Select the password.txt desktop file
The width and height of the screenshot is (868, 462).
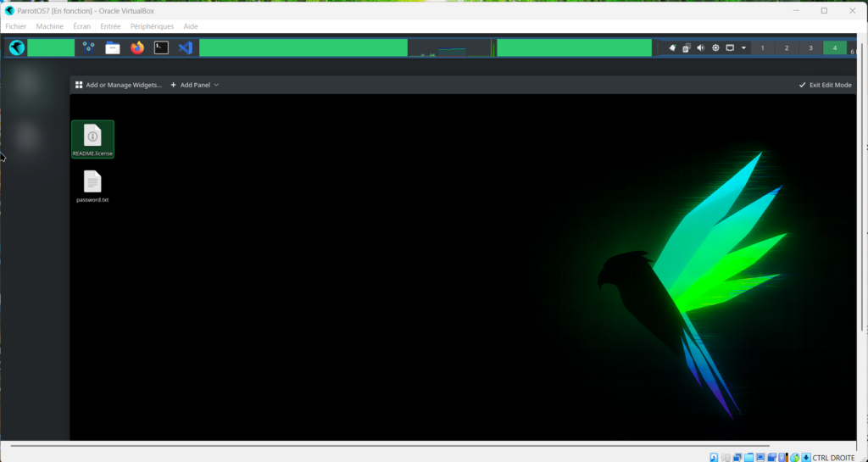(x=92, y=186)
